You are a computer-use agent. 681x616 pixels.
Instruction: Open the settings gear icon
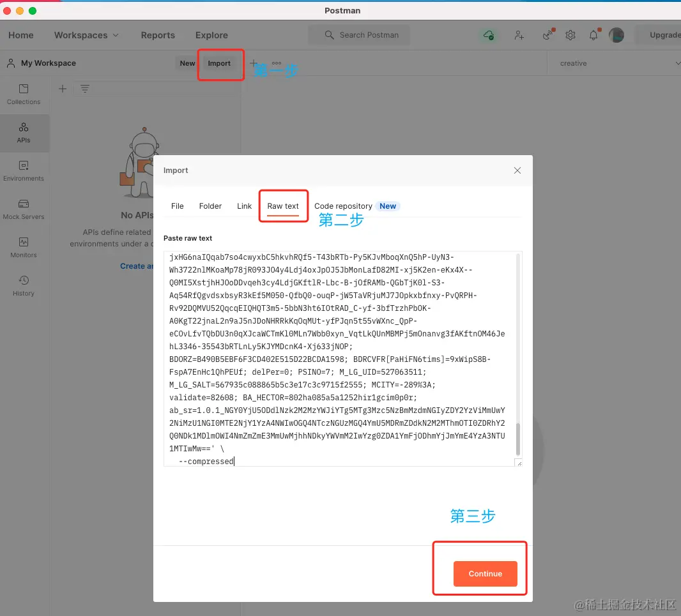(570, 35)
